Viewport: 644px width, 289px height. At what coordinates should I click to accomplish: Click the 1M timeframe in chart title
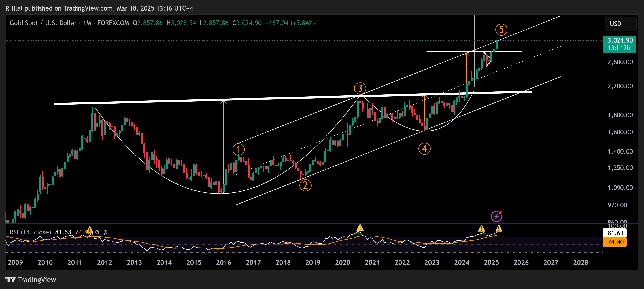87,23
